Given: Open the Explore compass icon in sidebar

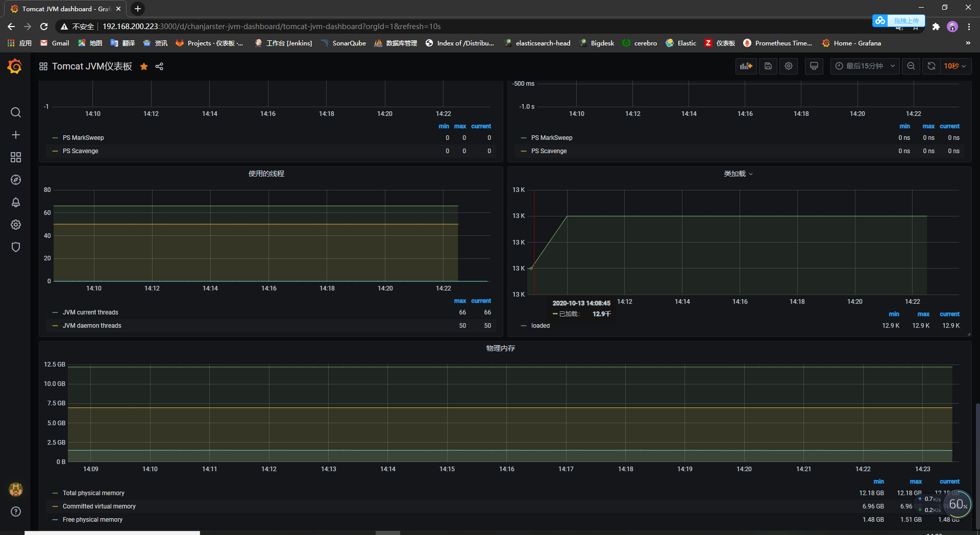Looking at the screenshot, I should [x=16, y=180].
